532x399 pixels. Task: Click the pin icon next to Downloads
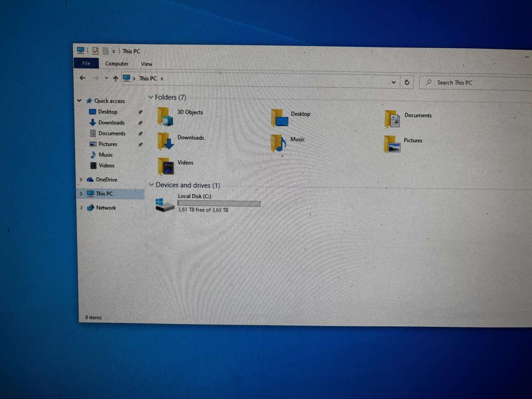[x=140, y=123]
